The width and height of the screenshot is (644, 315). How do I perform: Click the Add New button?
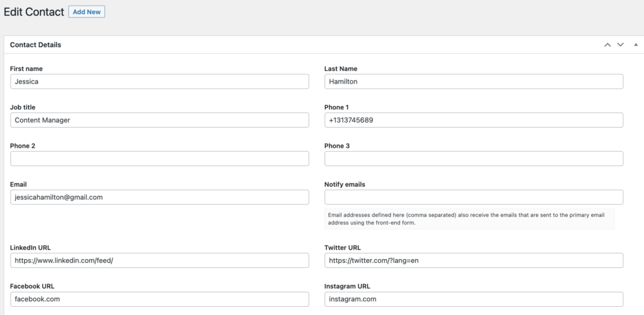pos(87,12)
